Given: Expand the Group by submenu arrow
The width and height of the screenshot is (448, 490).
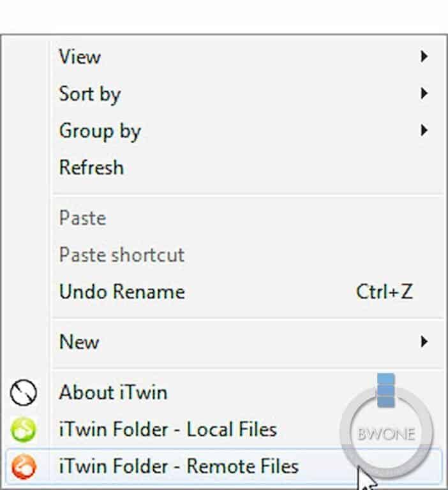Looking at the screenshot, I should coord(424,130).
